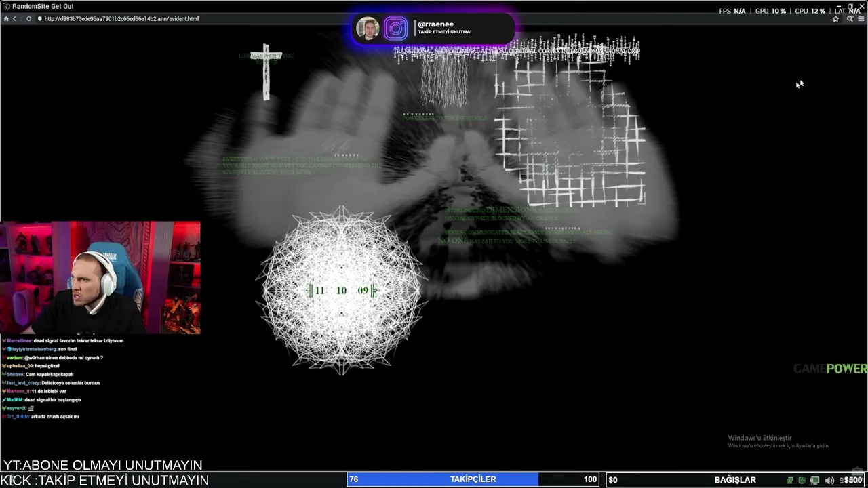Navigate back in the browser
Image resolution: width=868 pixels, height=488 pixels.
[x=14, y=19]
